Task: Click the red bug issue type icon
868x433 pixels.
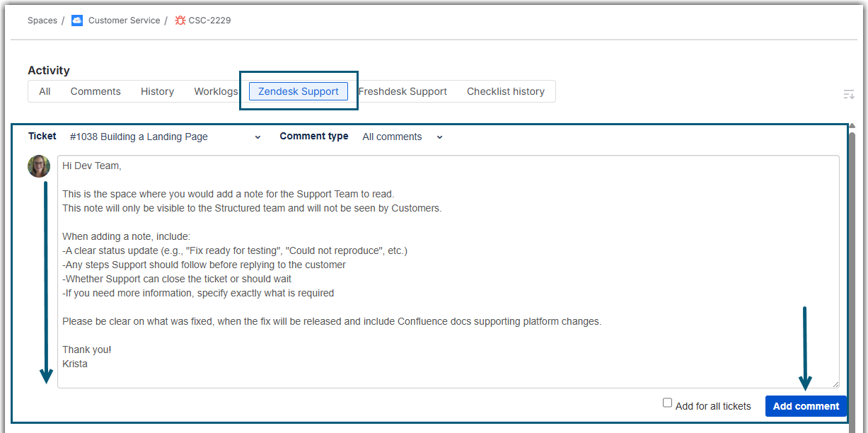Action: point(180,21)
